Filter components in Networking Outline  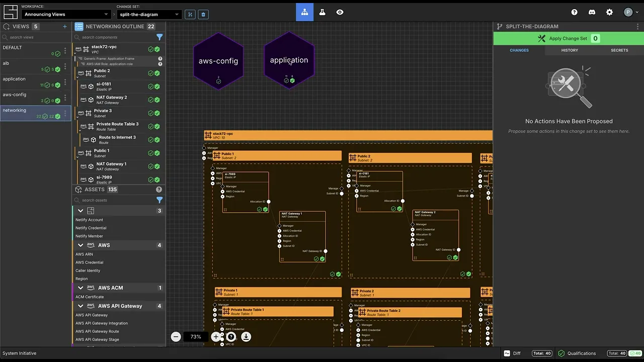point(159,37)
